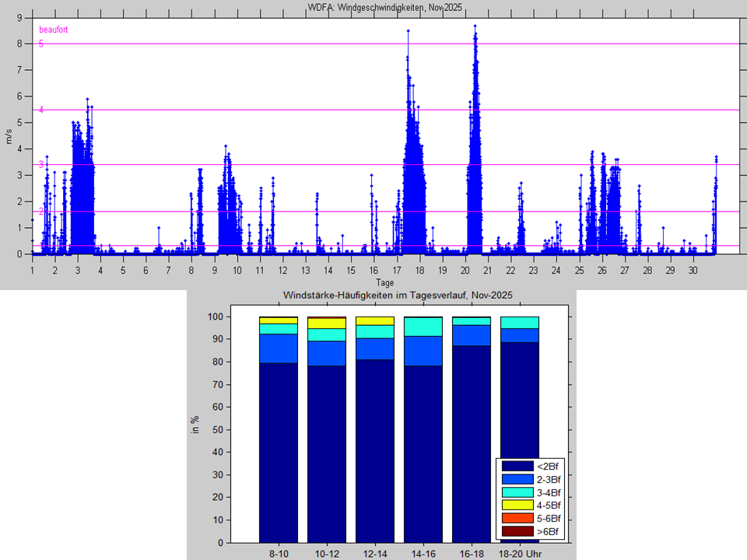Click the yellow segment of the 10-12 bar
Viewport: 747px width, 560px height.
(327, 323)
